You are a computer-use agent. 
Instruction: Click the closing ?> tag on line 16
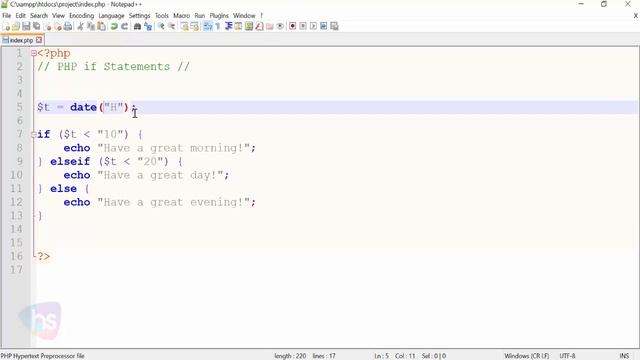[44, 256]
